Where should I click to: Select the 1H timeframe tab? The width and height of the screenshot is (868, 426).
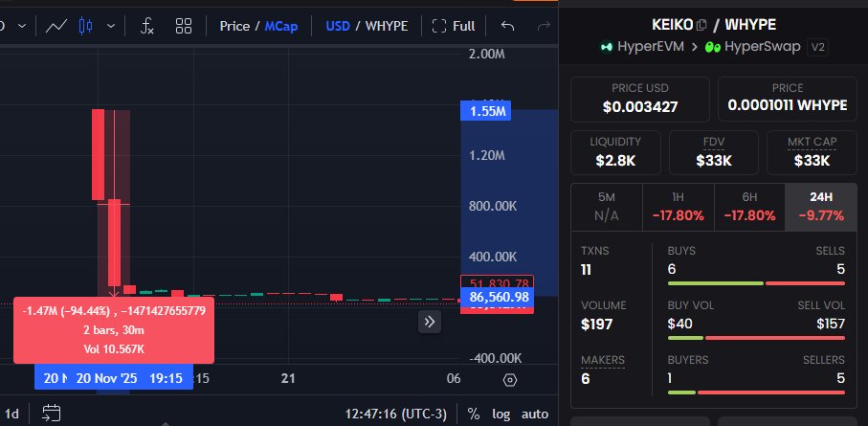679,206
